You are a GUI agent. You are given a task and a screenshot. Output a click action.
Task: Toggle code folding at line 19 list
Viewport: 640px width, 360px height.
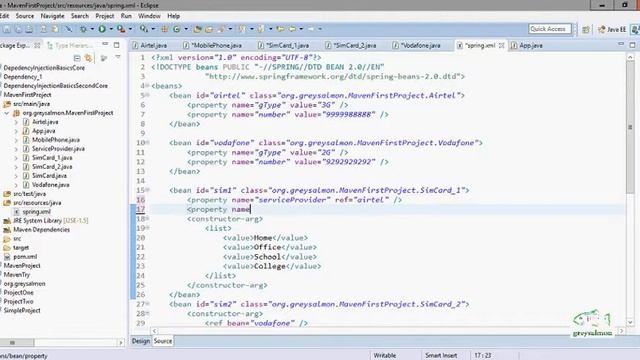click(148, 228)
